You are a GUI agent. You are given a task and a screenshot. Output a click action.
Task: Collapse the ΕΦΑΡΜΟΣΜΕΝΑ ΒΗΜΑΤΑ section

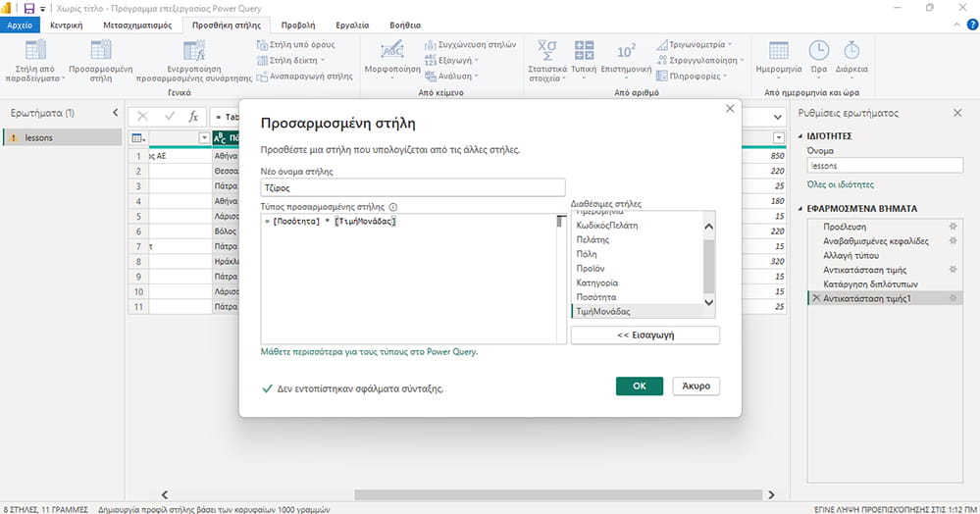click(x=800, y=209)
